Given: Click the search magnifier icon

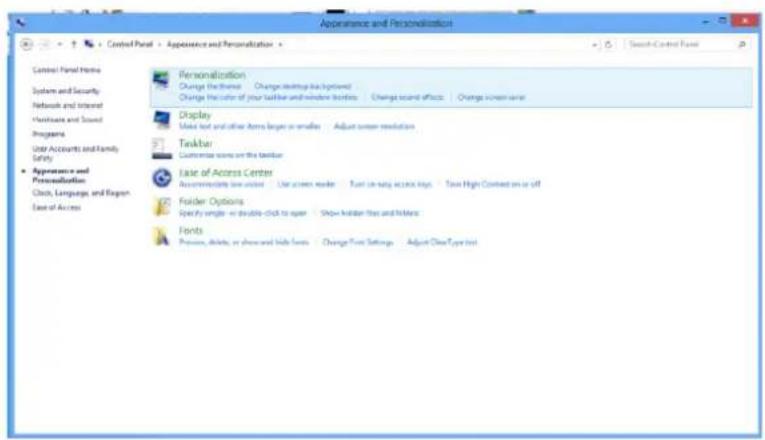Looking at the screenshot, I should click(742, 44).
